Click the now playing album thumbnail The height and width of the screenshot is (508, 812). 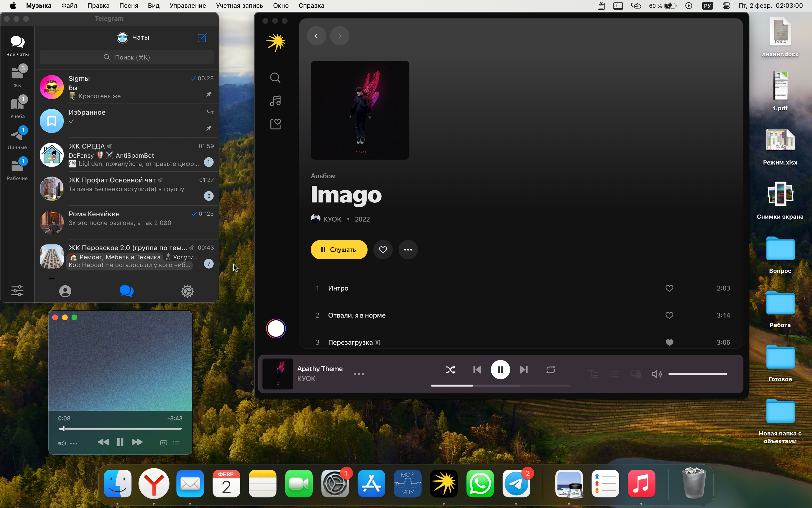click(278, 374)
